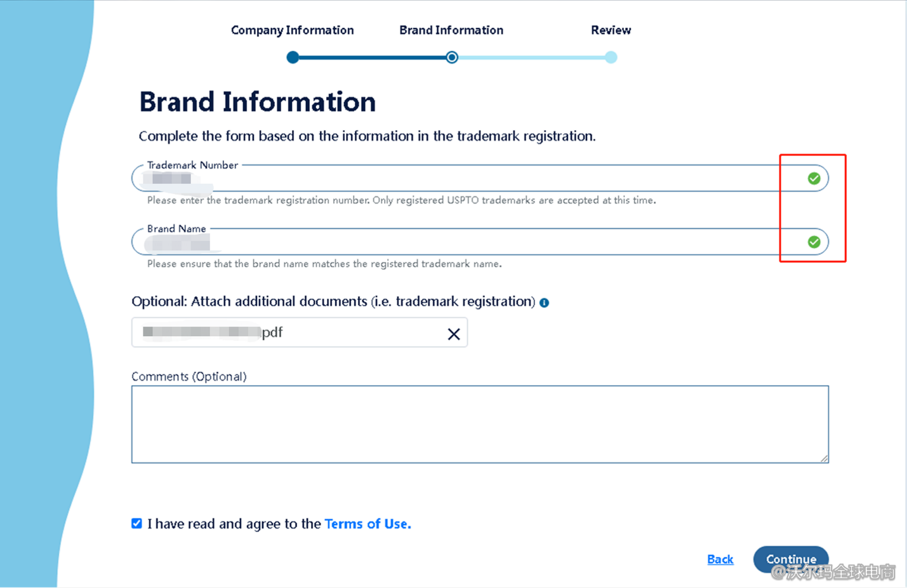Click the green checkmark in Brand Name field
The image size is (907, 588).
(814, 242)
